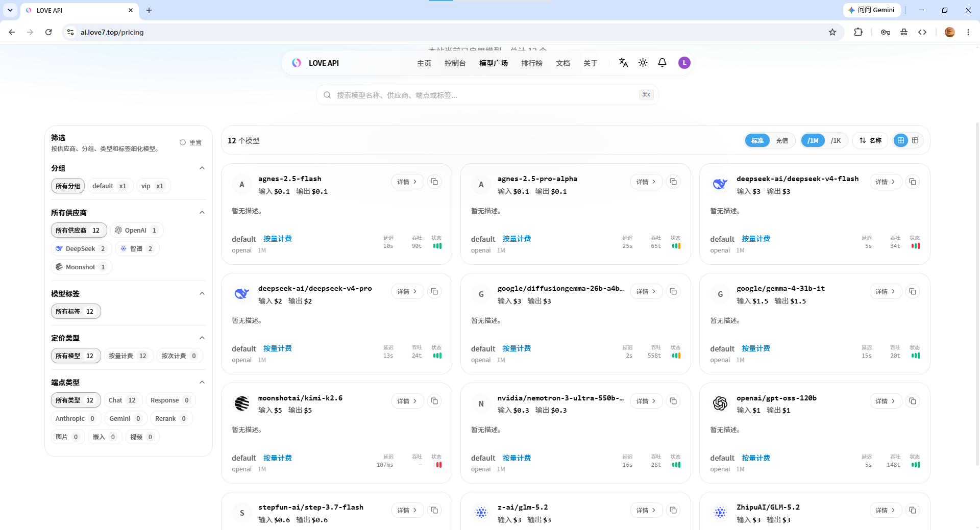
Task: Open the 模型广场 nav item
Action: click(494, 63)
